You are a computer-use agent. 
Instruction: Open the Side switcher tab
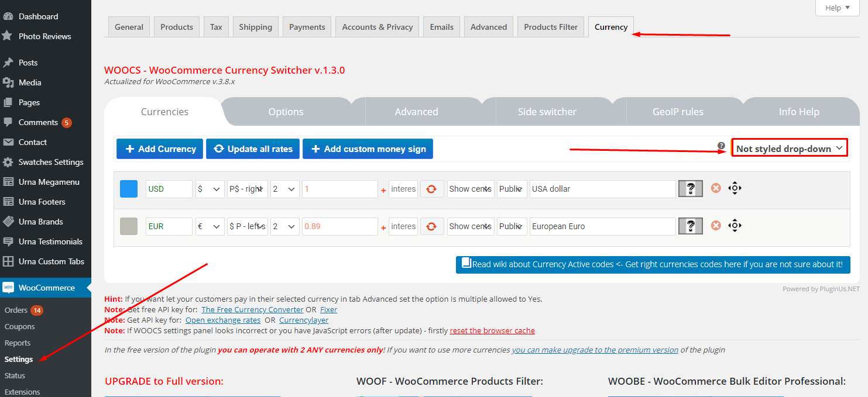click(547, 112)
